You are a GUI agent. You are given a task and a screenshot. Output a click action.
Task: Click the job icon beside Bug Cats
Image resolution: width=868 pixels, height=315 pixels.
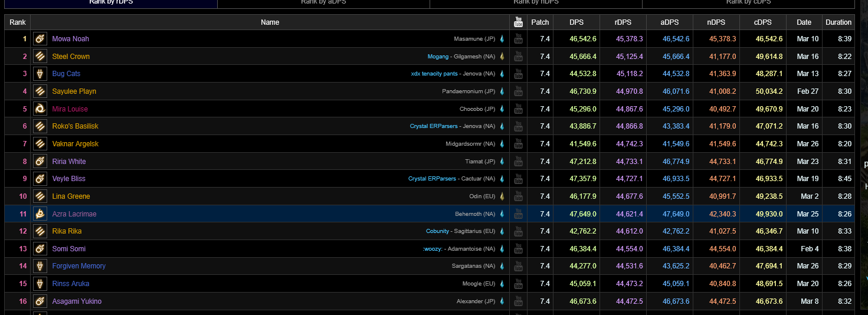[40, 74]
